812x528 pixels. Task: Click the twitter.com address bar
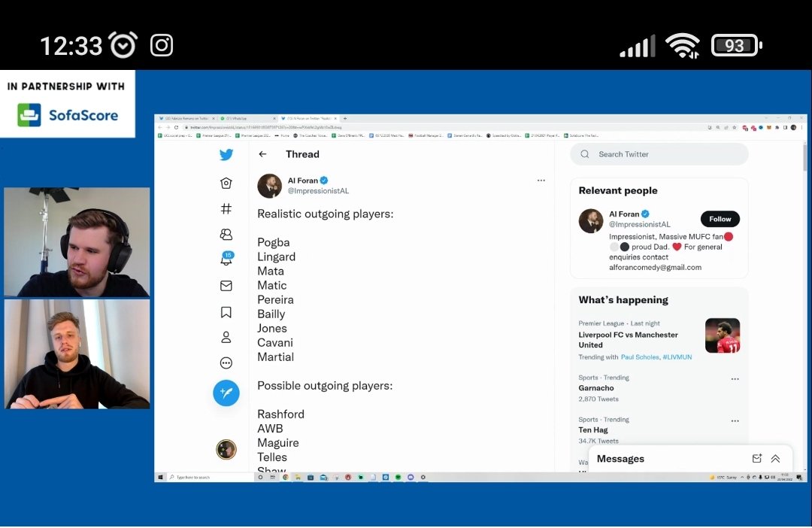445,127
